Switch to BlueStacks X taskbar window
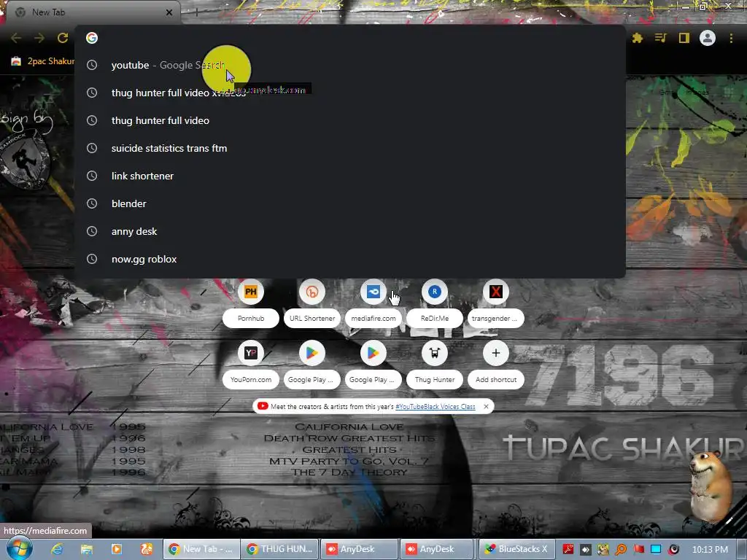This screenshot has width=747, height=560. 517,549
